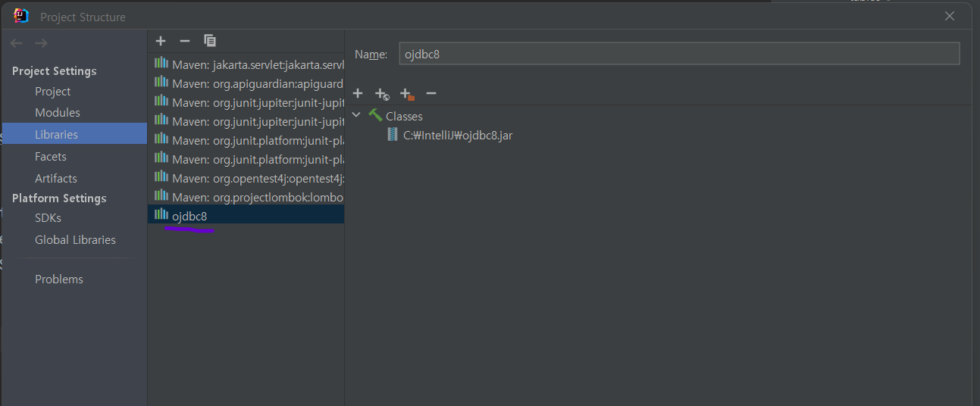Click the IntelliJ logo in title bar
The image size is (980, 406).
click(x=21, y=16)
